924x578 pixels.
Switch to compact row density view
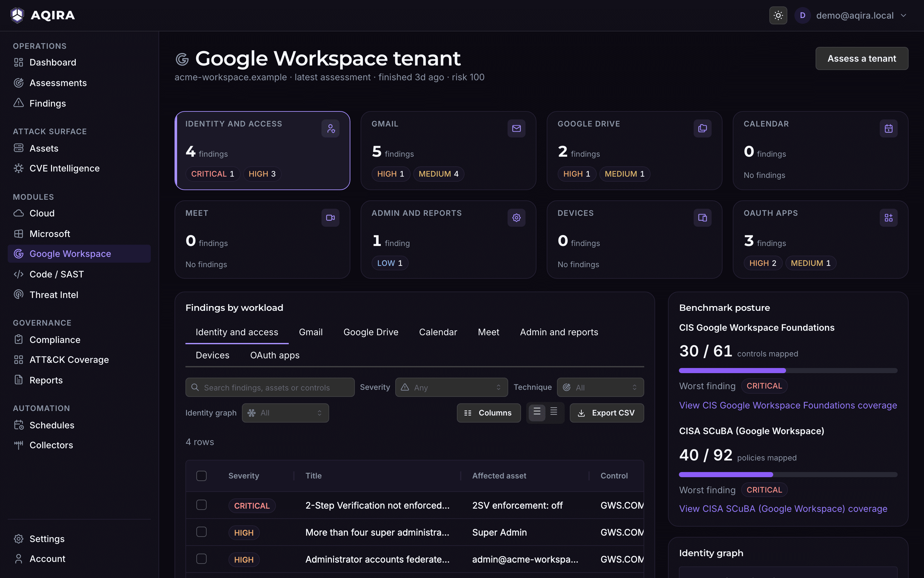point(554,413)
